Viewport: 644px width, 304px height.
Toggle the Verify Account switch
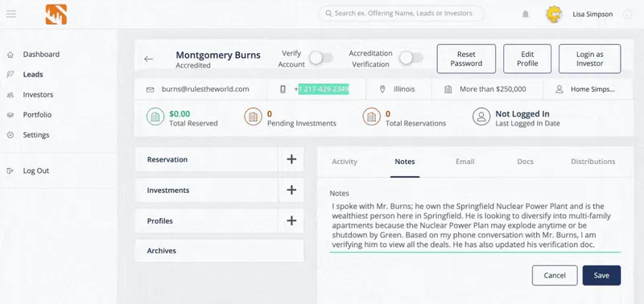pyautogui.click(x=321, y=58)
